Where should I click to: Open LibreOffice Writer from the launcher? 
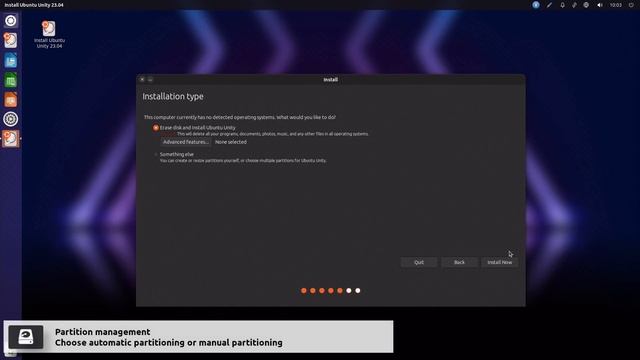(11, 60)
